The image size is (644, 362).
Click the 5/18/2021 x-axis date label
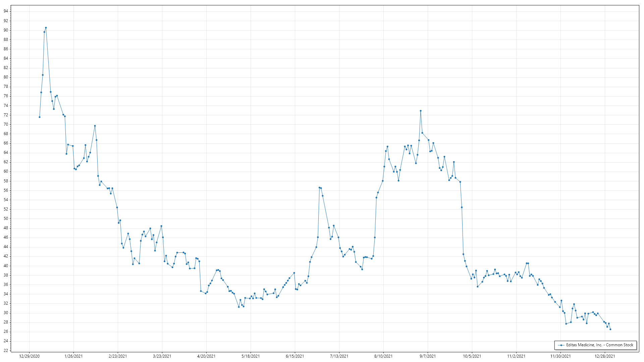click(x=251, y=356)
